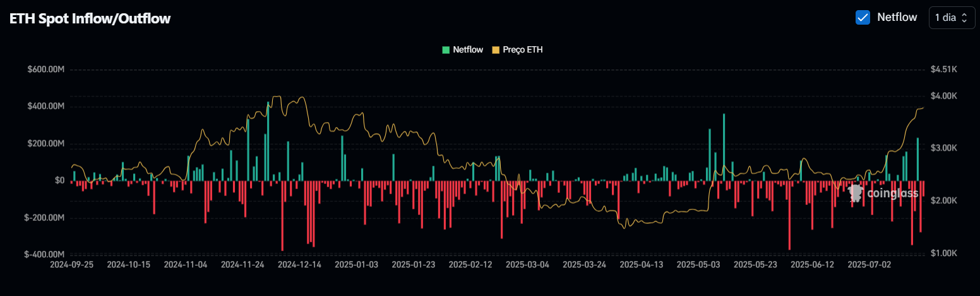Click the 2025-07-02 date label
This screenshot has height=296, width=980.
pyautogui.click(x=869, y=264)
